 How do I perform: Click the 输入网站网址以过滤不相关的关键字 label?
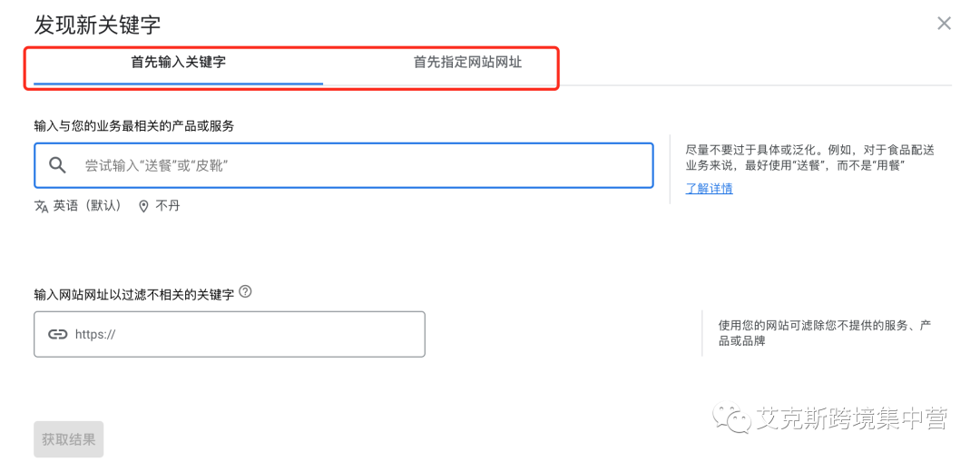pos(133,294)
